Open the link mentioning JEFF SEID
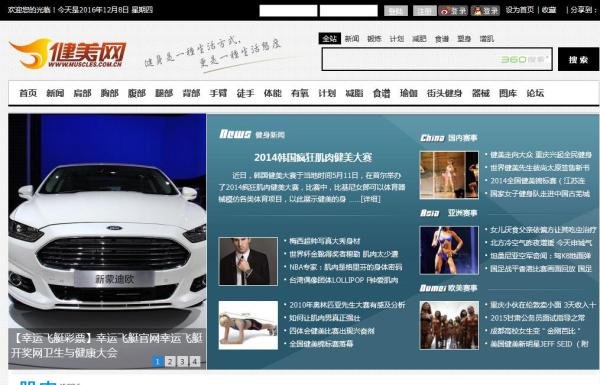The height and width of the screenshot is (385, 600). coord(539,344)
